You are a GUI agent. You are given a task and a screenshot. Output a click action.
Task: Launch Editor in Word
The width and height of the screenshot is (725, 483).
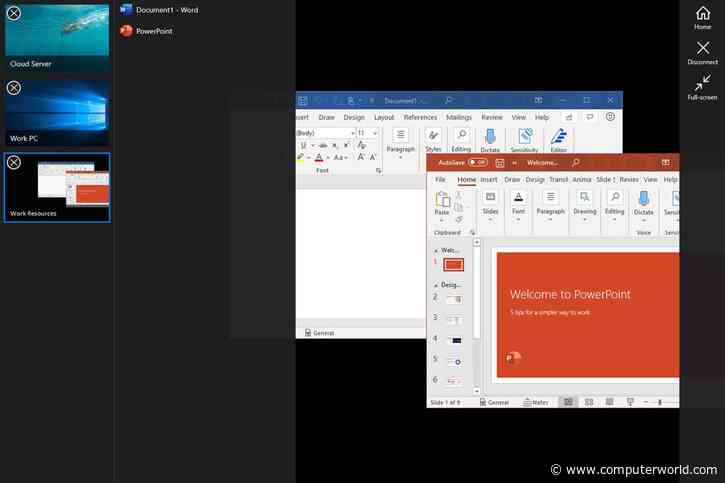coord(559,141)
